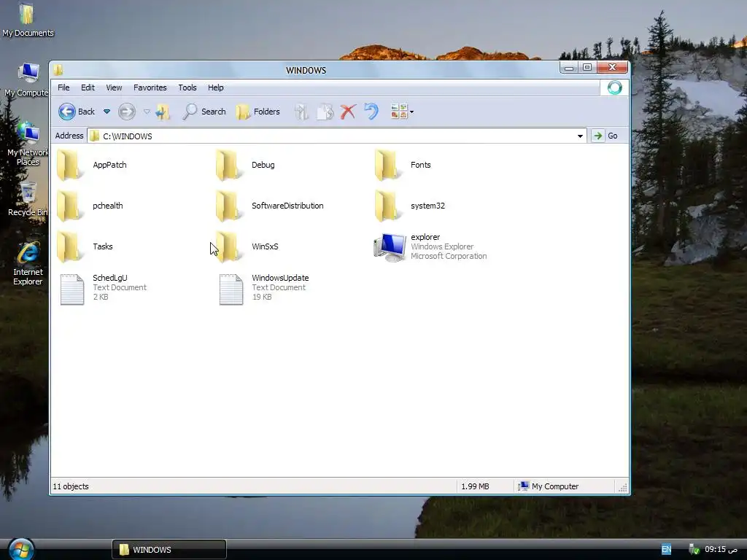Screen dimensions: 747x560
Task: Click the Go button
Action: tap(605, 136)
